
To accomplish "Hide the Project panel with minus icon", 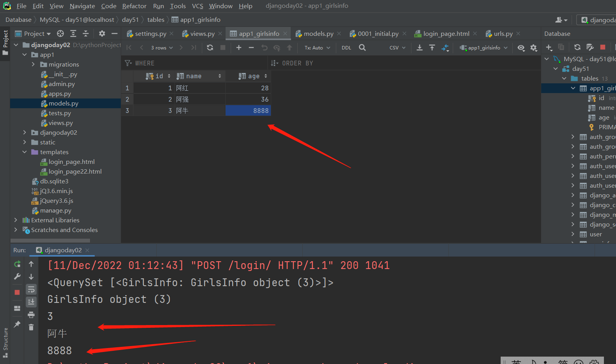I will pyautogui.click(x=115, y=33).
